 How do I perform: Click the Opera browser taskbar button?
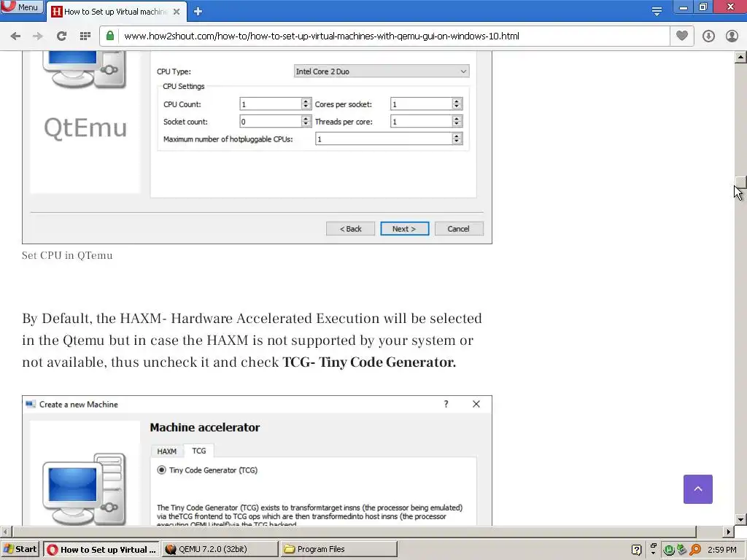[101, 549]
